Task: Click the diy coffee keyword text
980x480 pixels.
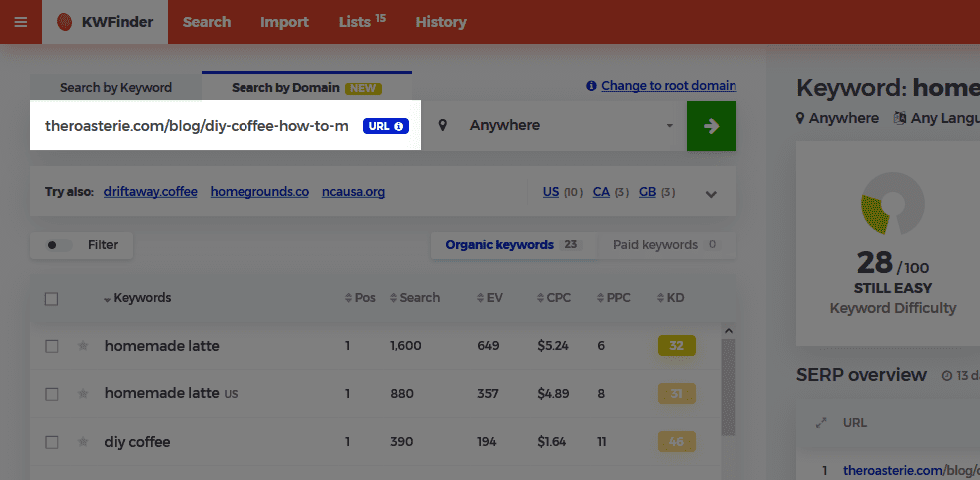Action: click(137, 442)
